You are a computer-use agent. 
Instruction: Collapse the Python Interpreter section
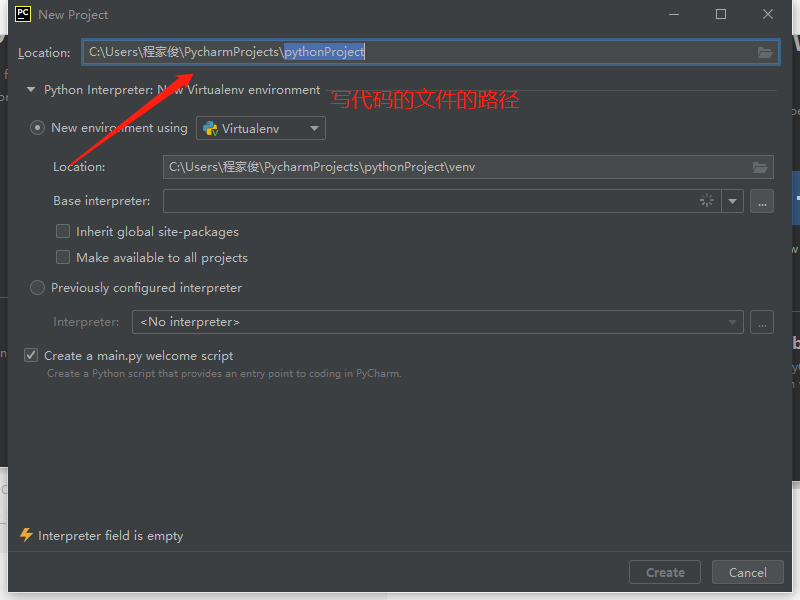click(x=31, y=90)
